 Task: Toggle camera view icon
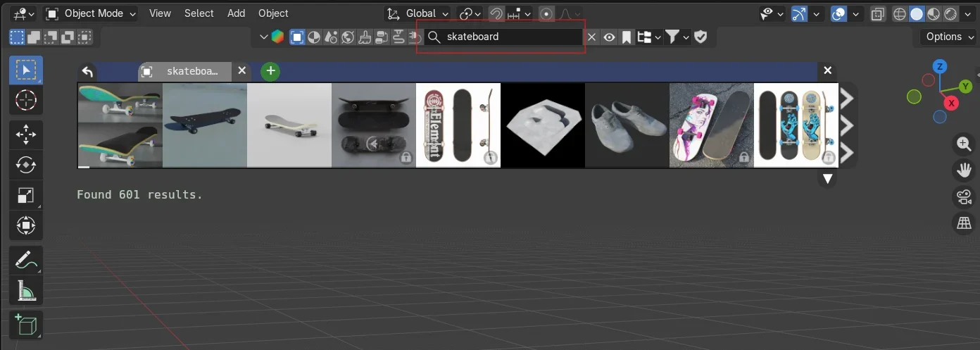point(963,197)
